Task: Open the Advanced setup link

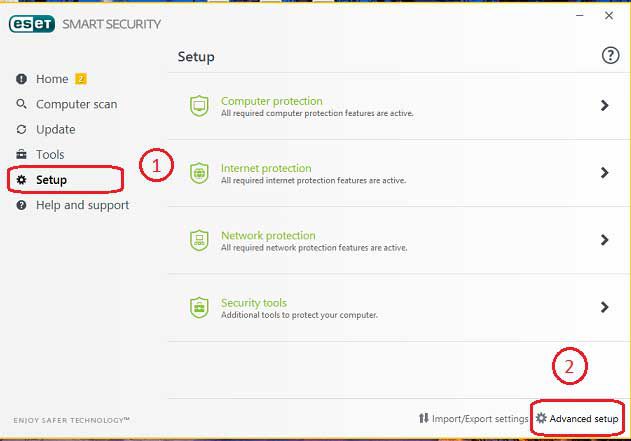Action: click(x=584, y=418)
